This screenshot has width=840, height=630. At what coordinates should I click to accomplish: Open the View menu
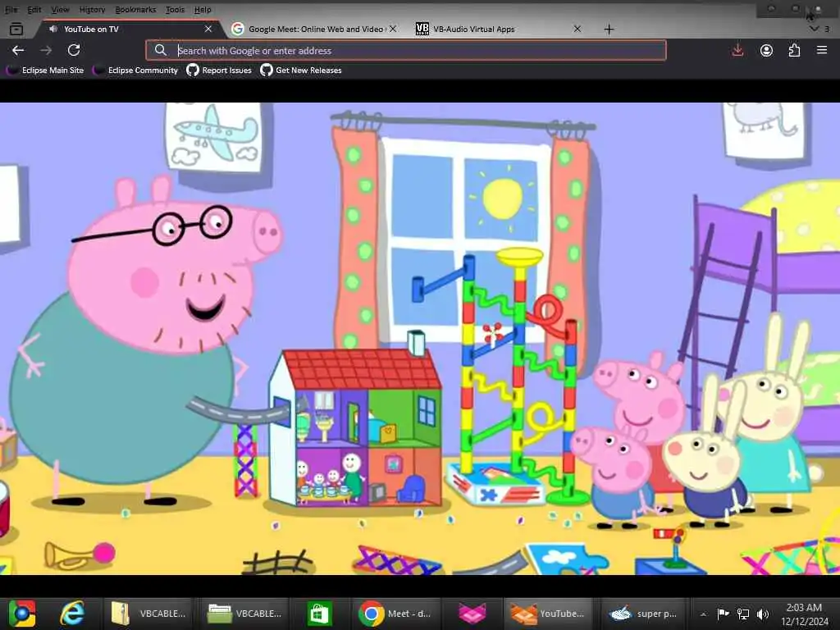tap(60, 9)
